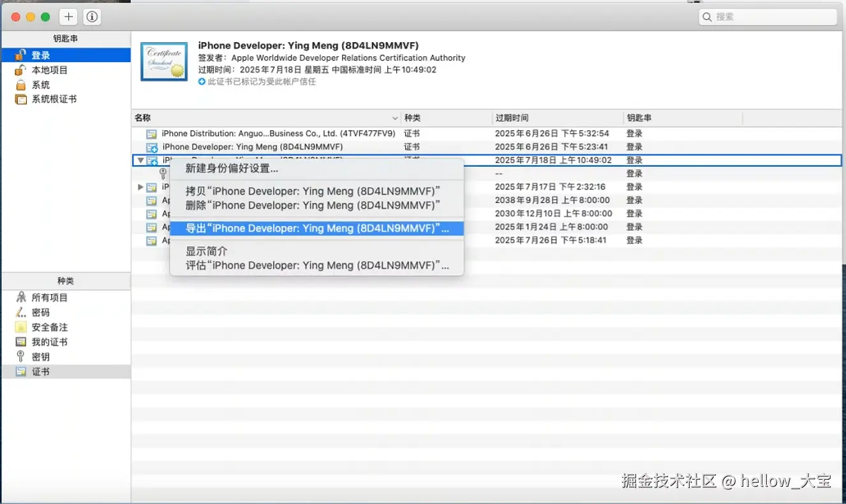Click the 密码 category pencil icon
This screenshot has height=504, width=846.
click(21, 312)
